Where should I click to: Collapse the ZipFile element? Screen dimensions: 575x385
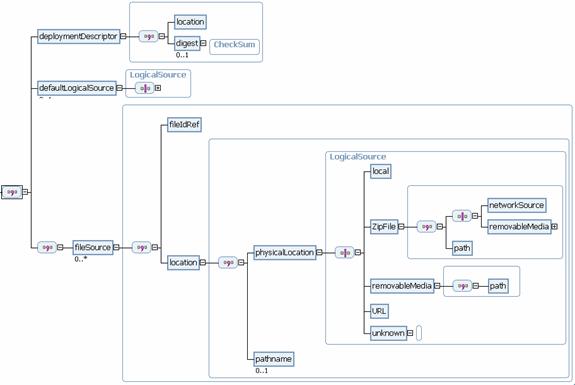click(401, 227)
